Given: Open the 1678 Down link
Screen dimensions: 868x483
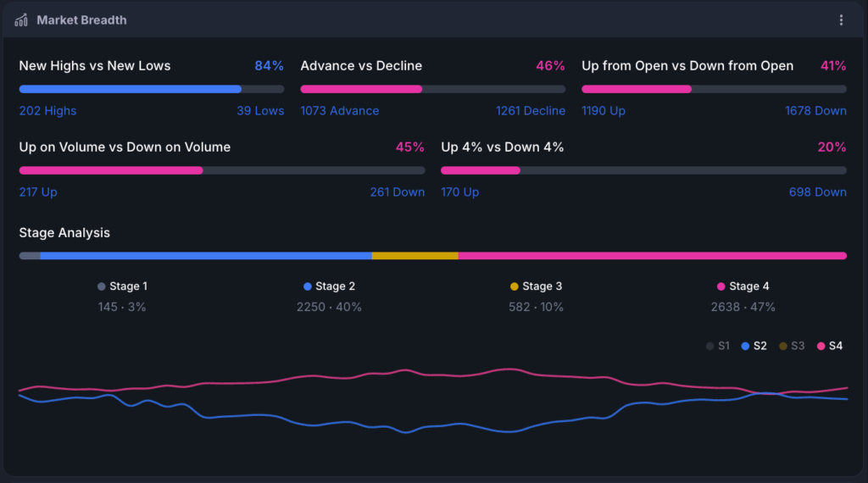Looking at the screenshot, I should pos(815,111).
